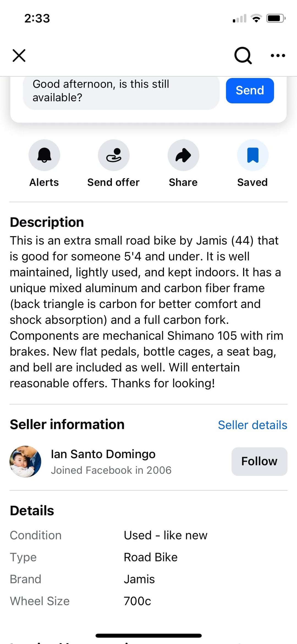
Task: Tap the Alerts label text
Action: [x=44, y=182]
